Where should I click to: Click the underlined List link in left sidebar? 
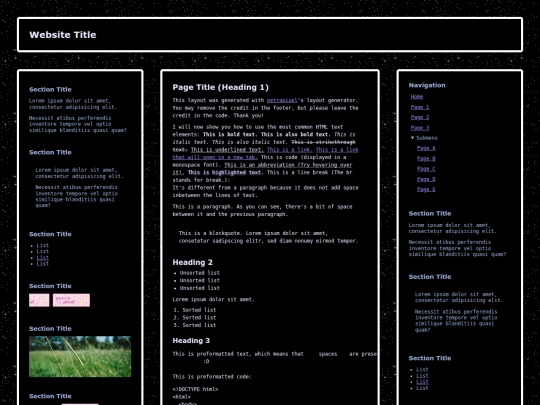pyautogui.click(x=43, y=258)
